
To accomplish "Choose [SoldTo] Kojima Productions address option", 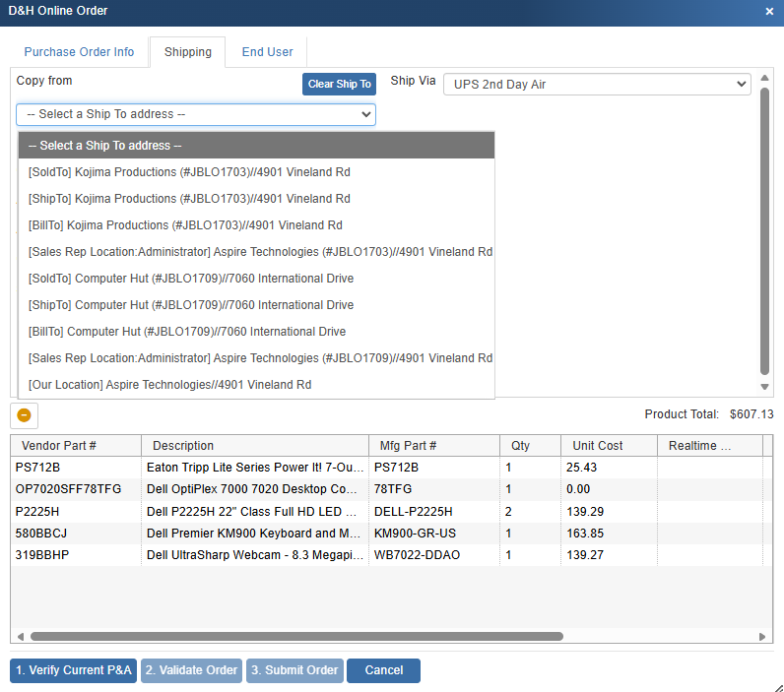I will pos(189,172).
